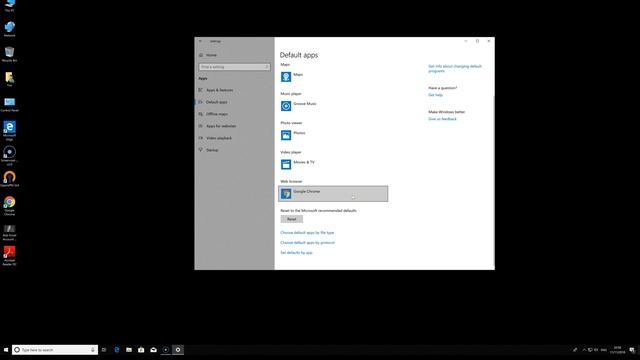Select the Acrobat Reader desktop icon

point(9,256)
